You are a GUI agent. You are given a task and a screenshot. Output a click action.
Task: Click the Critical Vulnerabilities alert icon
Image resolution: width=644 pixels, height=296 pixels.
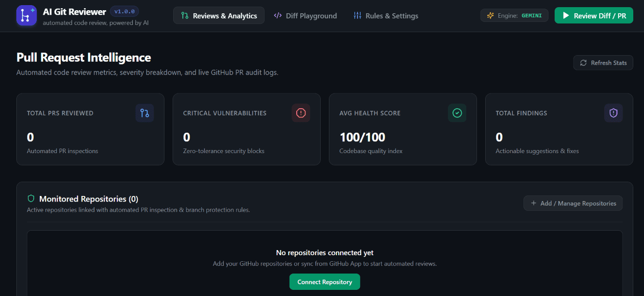click(x=301, y=113)
